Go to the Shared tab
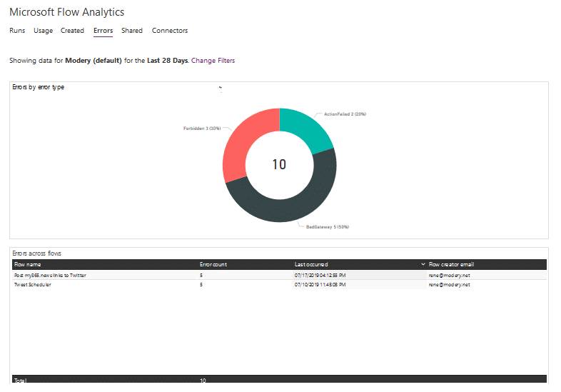Image resolution: width=561 pixels, height=392 pixels. pyautogui.click(x=132, y=31)
